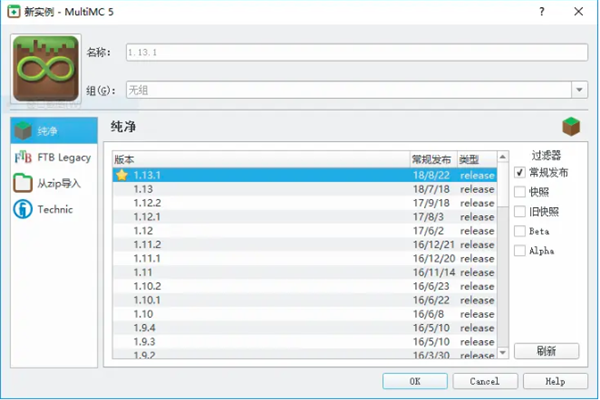Select version 1.12.1 row
This screenshot has height=400, width=600.
tap(305, 217)
